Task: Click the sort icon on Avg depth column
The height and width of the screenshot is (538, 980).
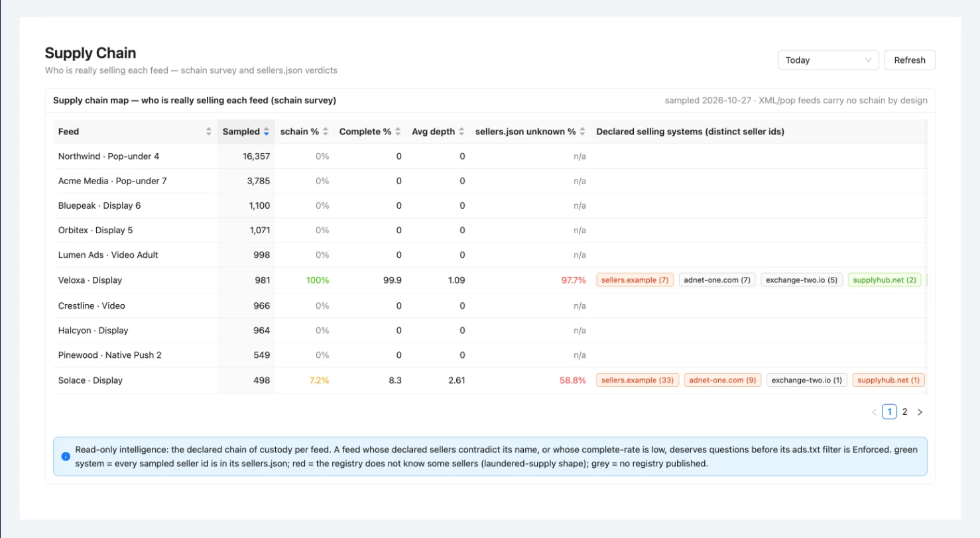Action: (x=461, y=132)
